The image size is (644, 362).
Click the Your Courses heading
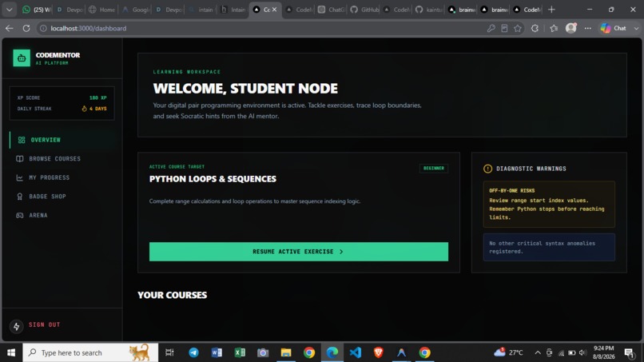click(172, 295)
